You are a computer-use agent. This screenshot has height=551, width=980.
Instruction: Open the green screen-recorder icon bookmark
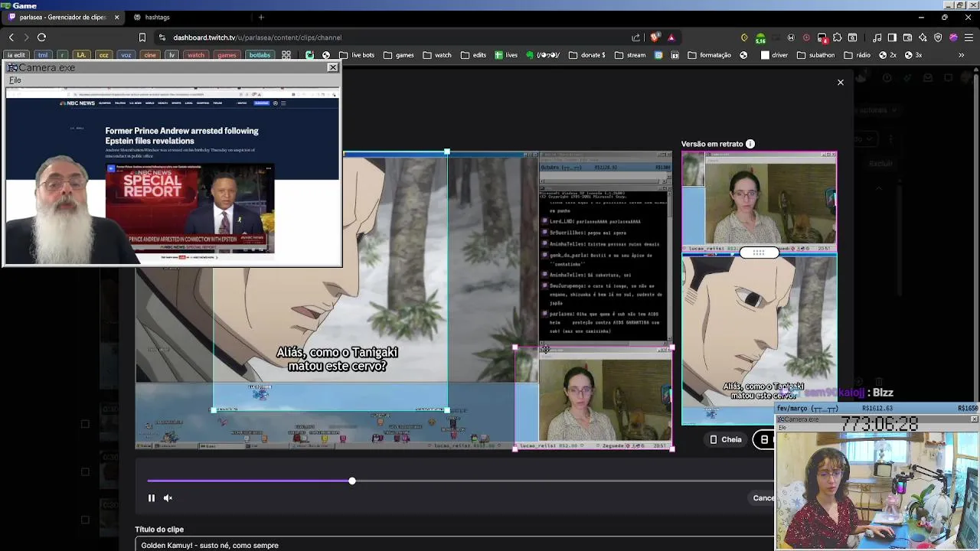(309, 55)
